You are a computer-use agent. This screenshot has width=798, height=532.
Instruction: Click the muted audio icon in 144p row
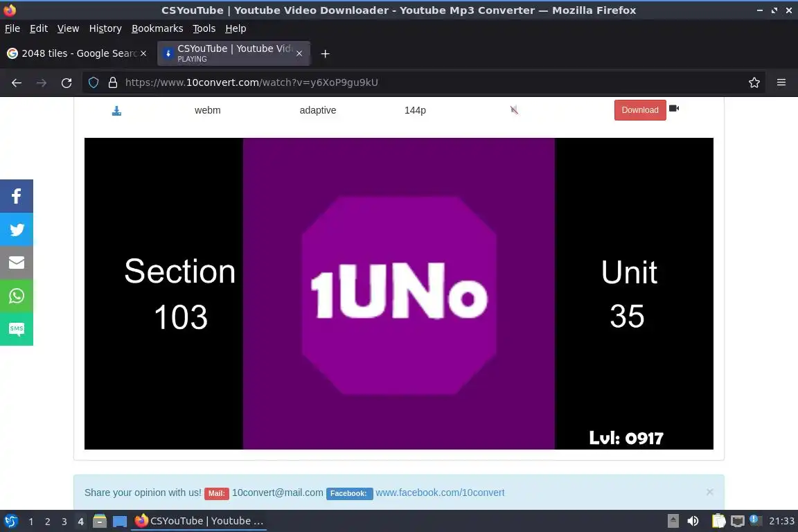(x=514, y=110)
